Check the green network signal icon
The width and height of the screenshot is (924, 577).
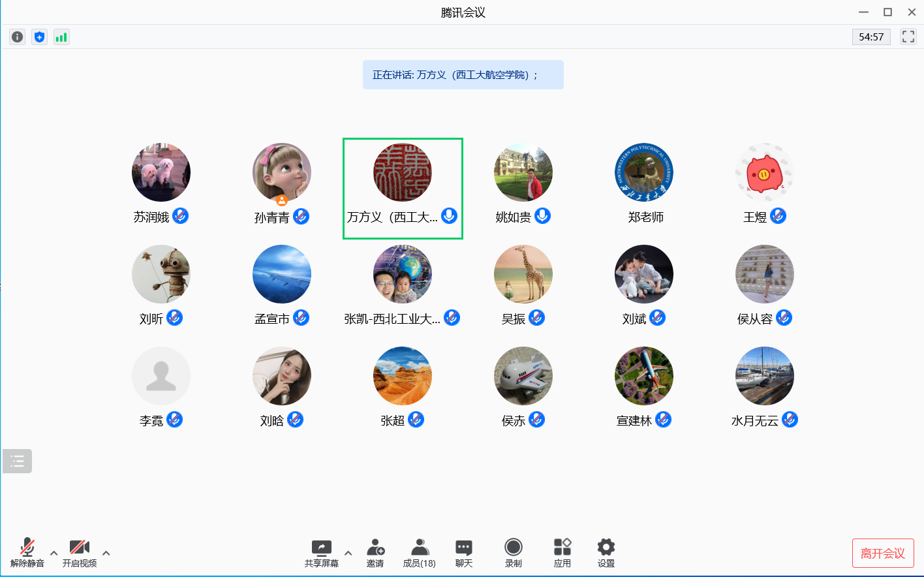61,37
